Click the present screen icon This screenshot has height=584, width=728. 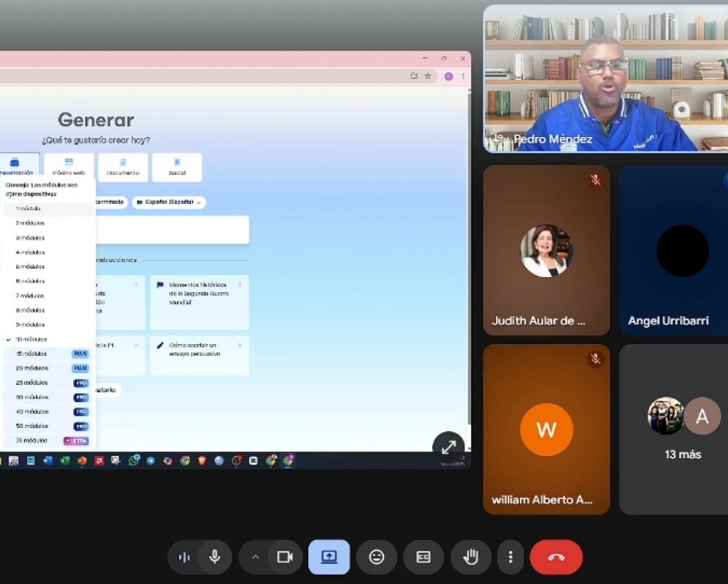coord(329,557)
